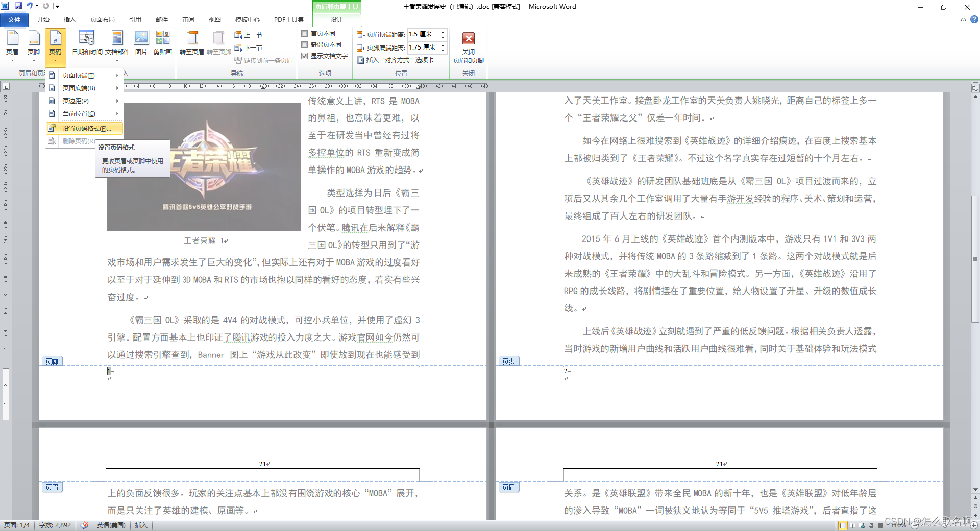Click the zoom in plus button
Viewport: 980px width, 531px height.
tap(974, 525)
